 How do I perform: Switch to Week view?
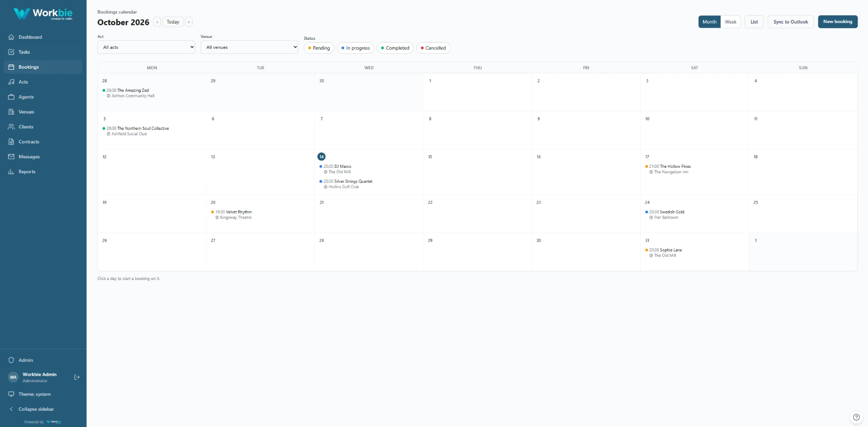731,22
